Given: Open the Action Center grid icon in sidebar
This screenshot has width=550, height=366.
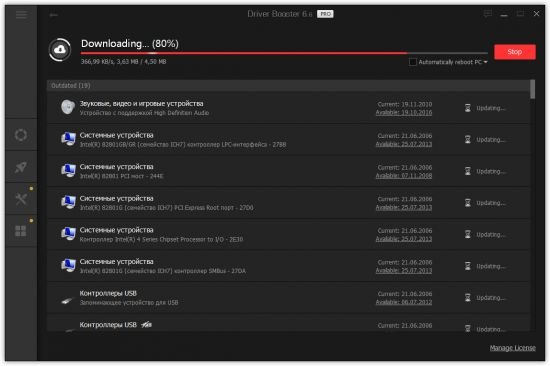Looking at the screenshot, I should pos(21,231).
